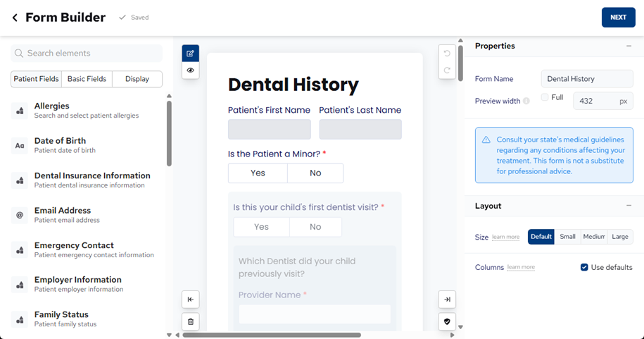Open the Display tab

137,79
